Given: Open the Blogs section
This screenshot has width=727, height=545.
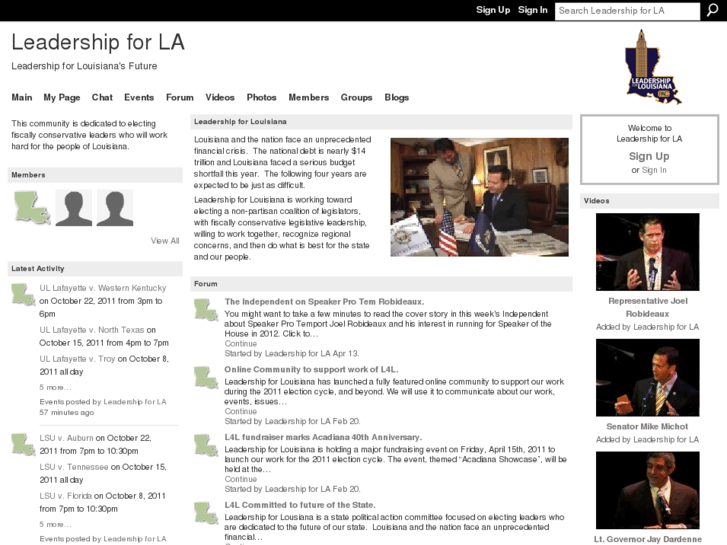Looking at the screenshot, I should pyautogui.click(x=396, y=97).
